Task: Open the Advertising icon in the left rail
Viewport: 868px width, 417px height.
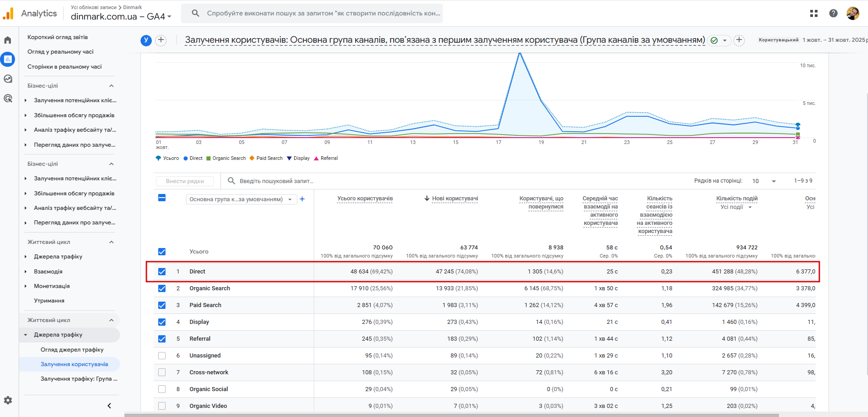Action: tap(8, 98)
